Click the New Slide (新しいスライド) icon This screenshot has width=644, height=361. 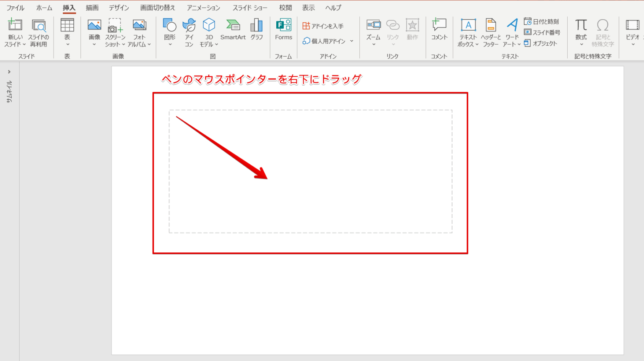pyautogui.click(x=16, y=26)
